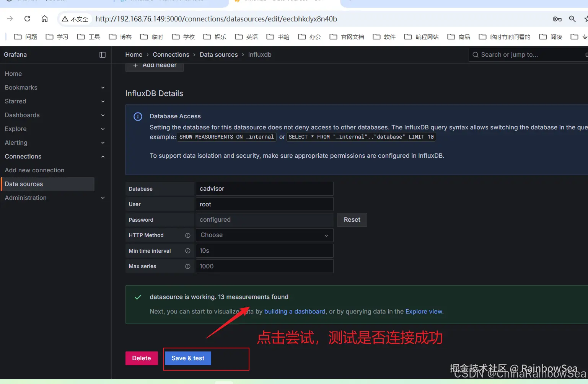Go to Connections in the breadcrumb
This screenshot has height=384, width=588.
coord(171,55)
